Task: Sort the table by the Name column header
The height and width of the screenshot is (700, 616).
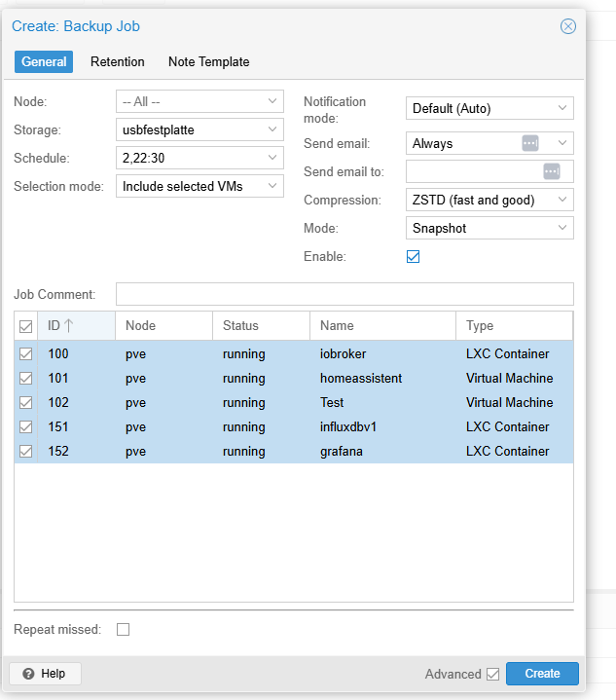Action: (381, 326)
